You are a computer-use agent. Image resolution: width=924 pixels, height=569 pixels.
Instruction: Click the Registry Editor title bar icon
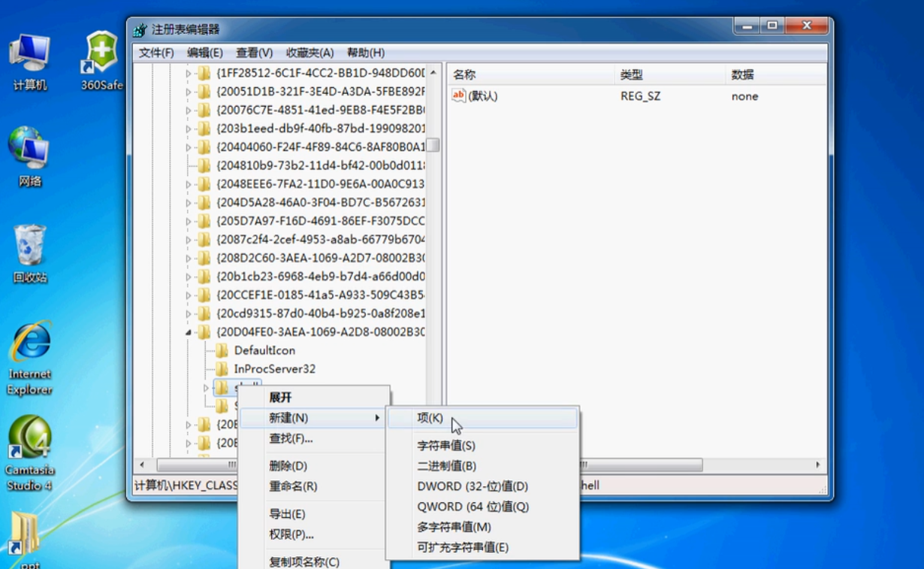tap(140, 29)
